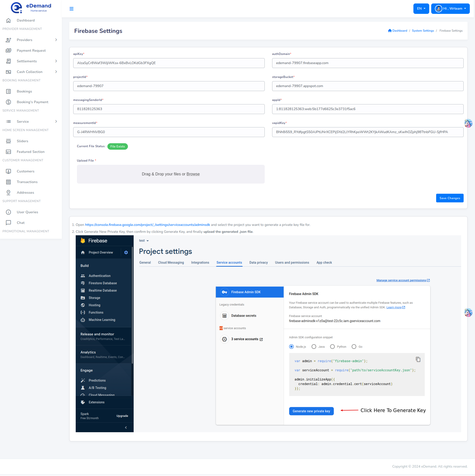Open the test project dropdown in guide
This screenshot has width=475, height=476.
pyautogui.click(x=144, y=241)
